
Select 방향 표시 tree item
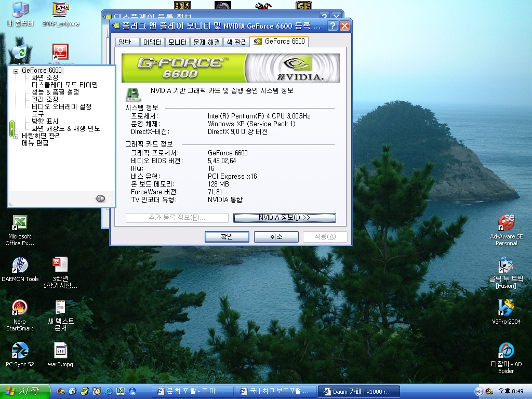[x=45, y=121]
